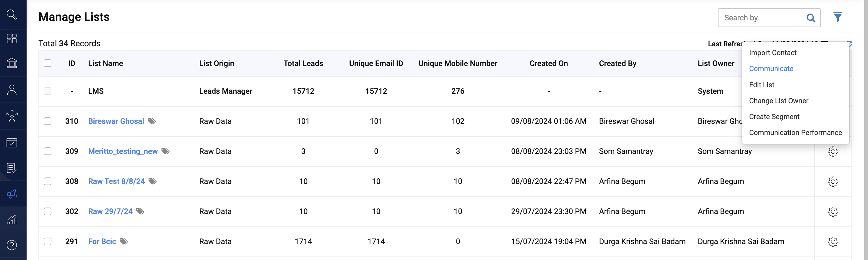Open the Raw Test 8/8/24 list
Viewport: 868px width, 260px height.
pyautogui.click(x=116, y=181)
